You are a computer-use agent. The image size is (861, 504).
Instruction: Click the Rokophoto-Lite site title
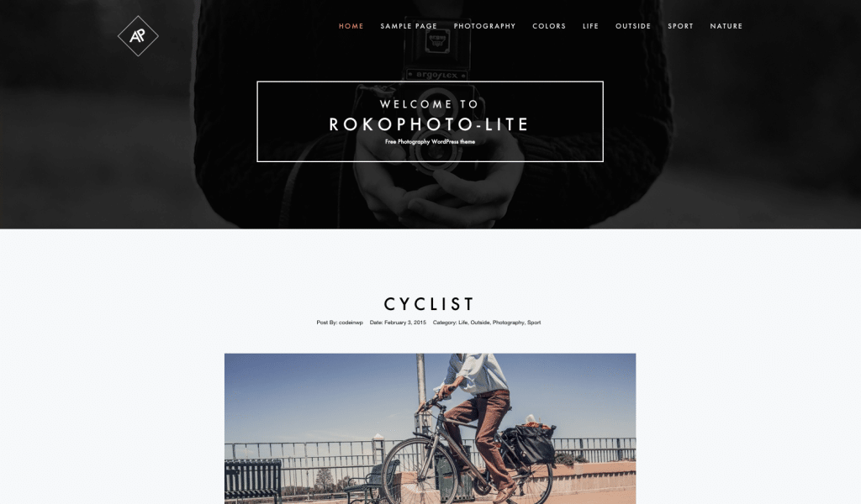(429, 124)
